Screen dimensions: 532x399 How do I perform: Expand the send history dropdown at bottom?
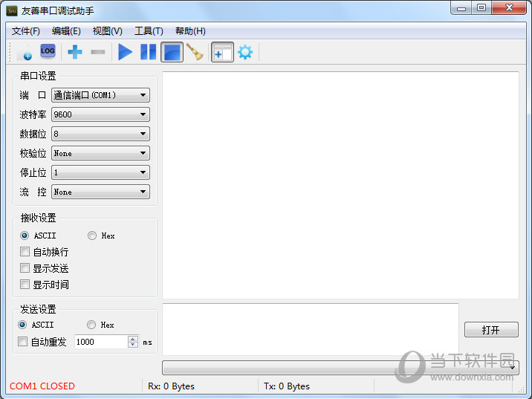[x=340, y=368]
